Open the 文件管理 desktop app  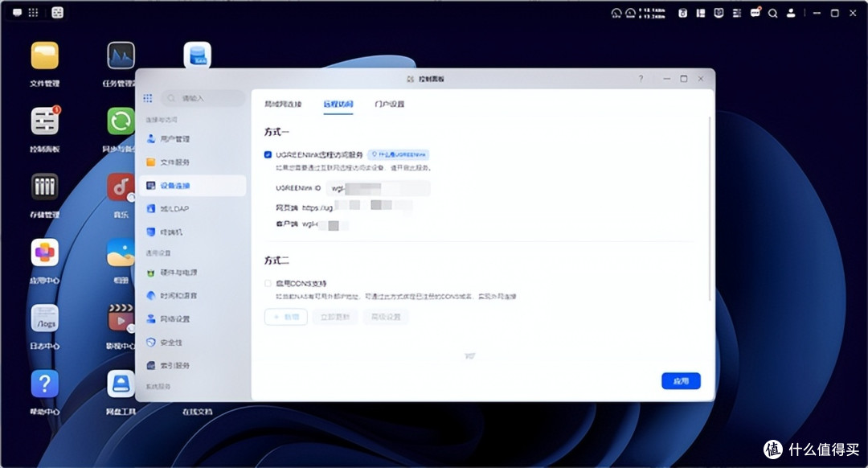[x=45, y=56]
